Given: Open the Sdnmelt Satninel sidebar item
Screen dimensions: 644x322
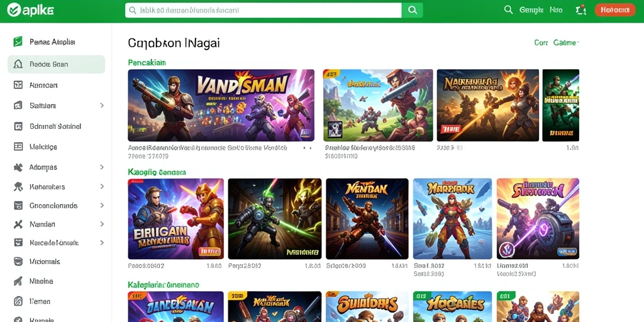Looking at the screenshot, I should pos(56,126).
